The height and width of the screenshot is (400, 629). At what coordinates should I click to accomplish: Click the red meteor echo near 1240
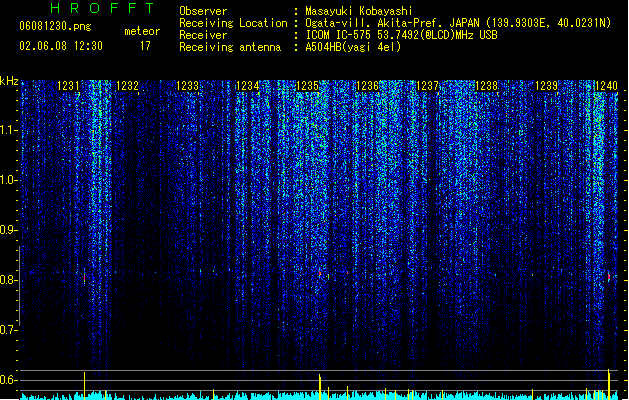click(609, 276)
